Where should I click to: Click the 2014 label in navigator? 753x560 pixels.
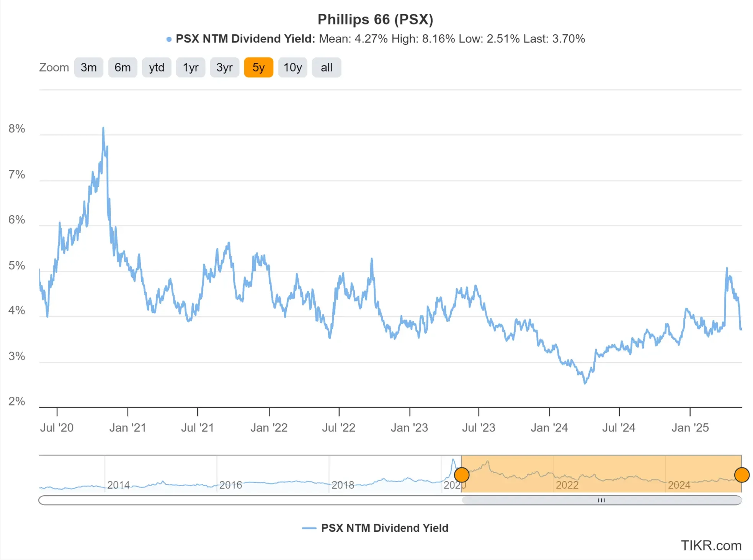[119, 485]
